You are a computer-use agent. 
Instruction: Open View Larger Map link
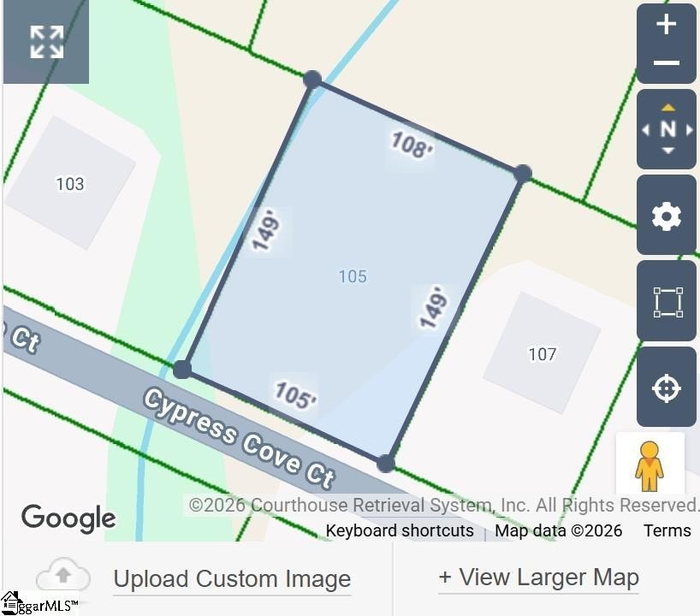(x=538, y=577)
